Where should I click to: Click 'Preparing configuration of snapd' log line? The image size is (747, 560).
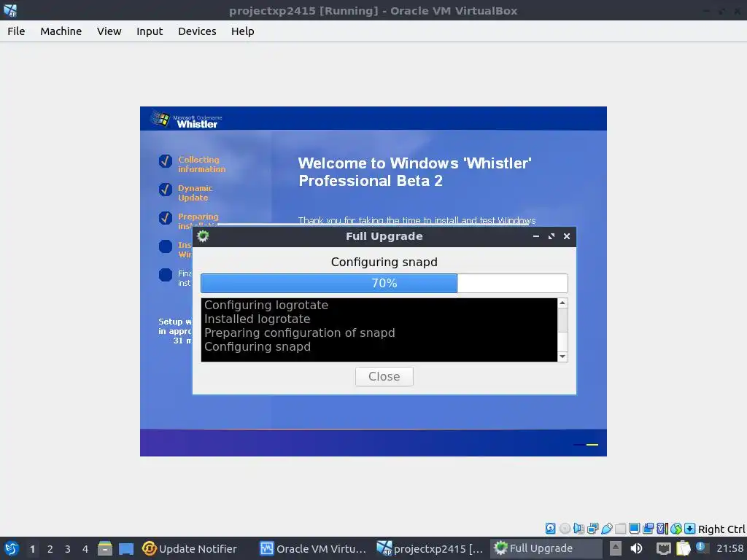tap(299, 332)
